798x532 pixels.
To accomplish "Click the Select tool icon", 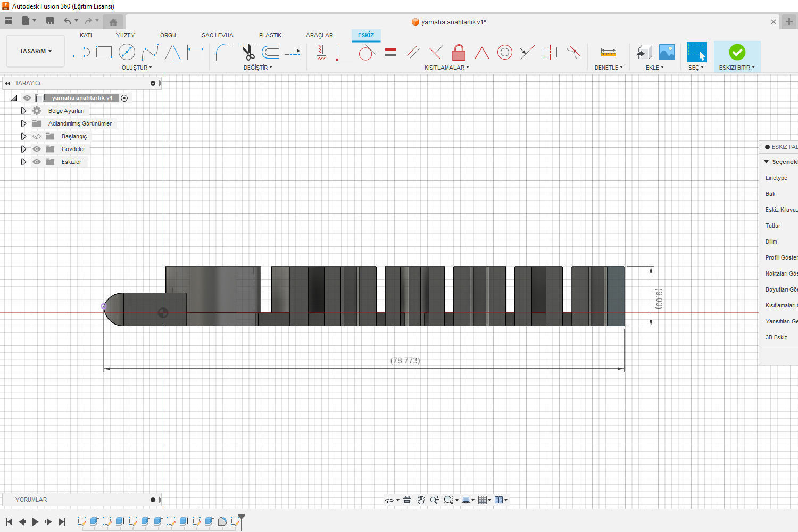I will [x=696, y=52].
